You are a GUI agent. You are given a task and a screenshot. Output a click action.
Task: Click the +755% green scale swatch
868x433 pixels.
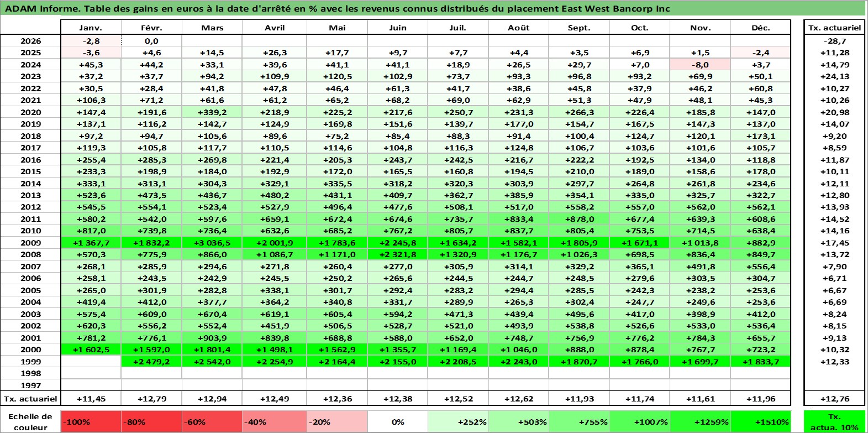579,421
